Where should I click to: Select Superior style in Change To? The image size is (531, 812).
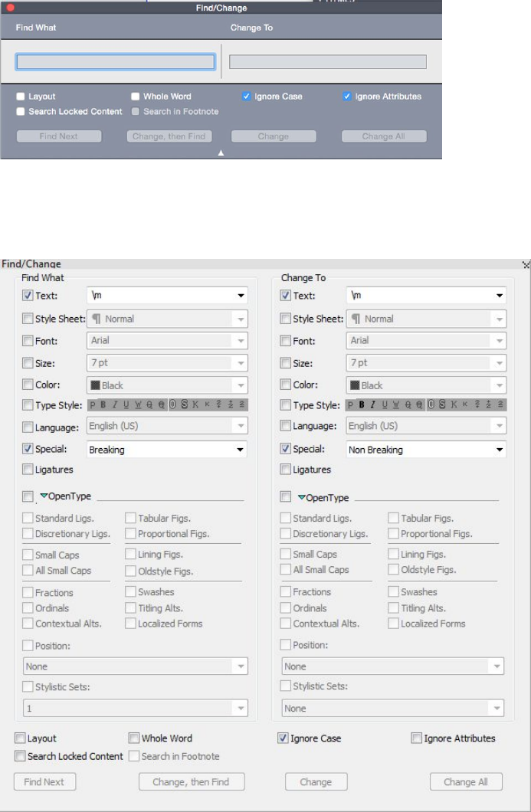pyautogui.click(x=500, y=405)
